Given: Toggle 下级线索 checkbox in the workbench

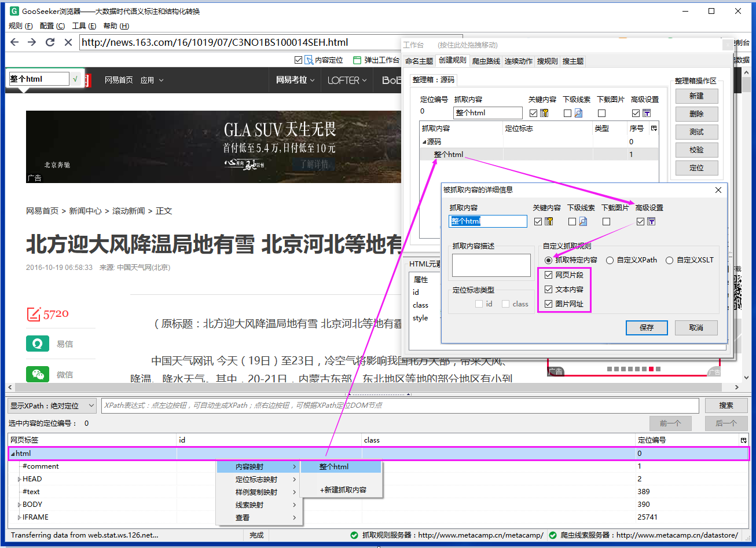Looking at the screenshot, I should 567,113.
